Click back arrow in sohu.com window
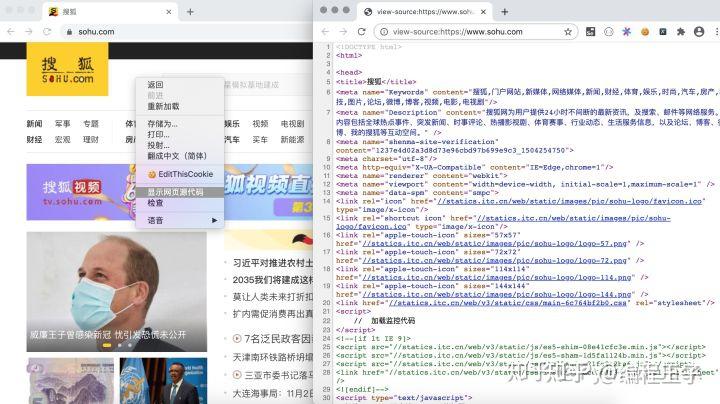The height and width of the screenshot is (404, 720). tap(11, 32)
